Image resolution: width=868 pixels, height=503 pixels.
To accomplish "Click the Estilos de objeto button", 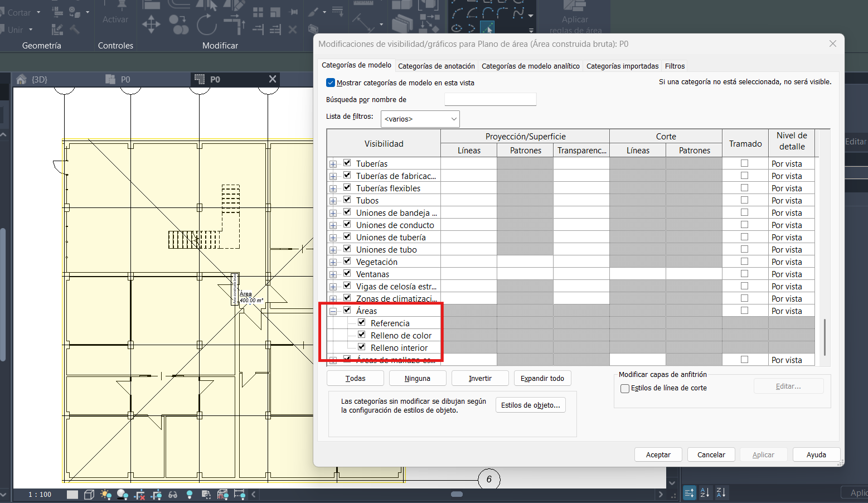I will [x=530, y=405].
